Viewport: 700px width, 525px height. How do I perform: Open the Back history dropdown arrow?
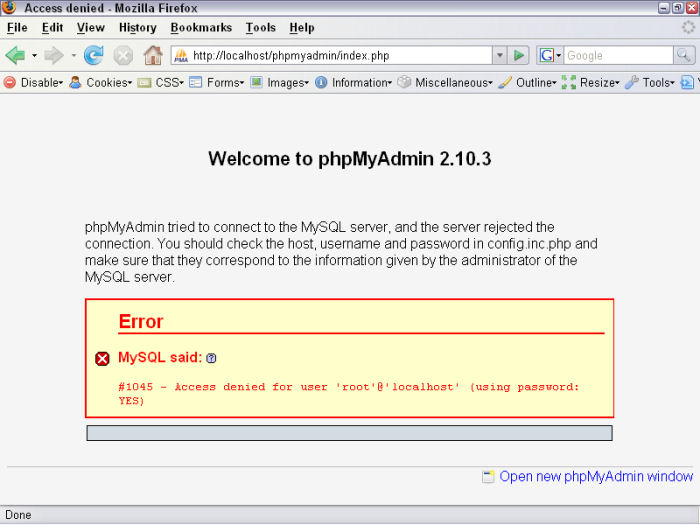tap(34, 56)
